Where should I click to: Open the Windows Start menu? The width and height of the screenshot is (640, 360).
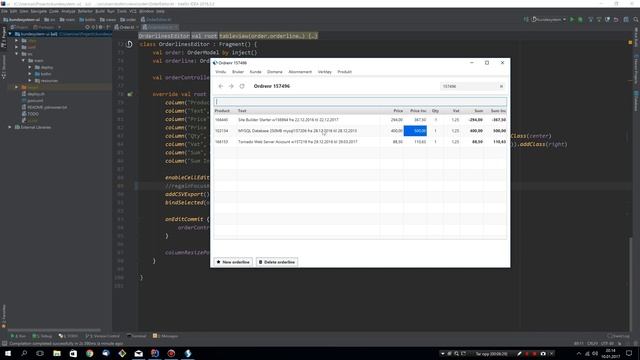[8, 353]
